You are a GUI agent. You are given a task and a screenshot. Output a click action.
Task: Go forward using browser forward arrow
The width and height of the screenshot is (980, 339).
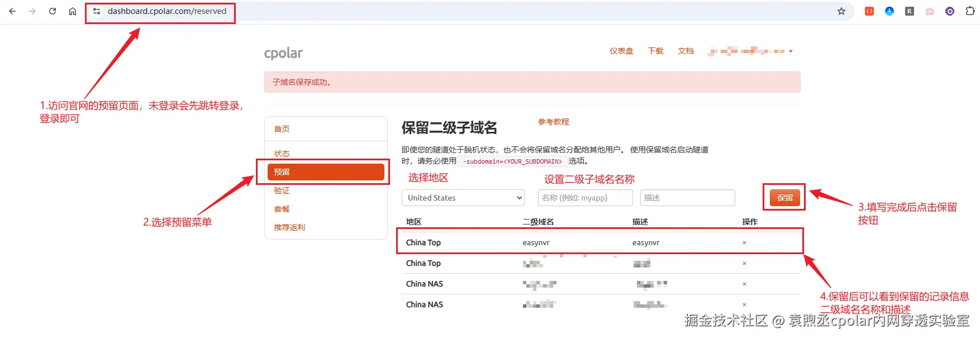tap(32, 11)
